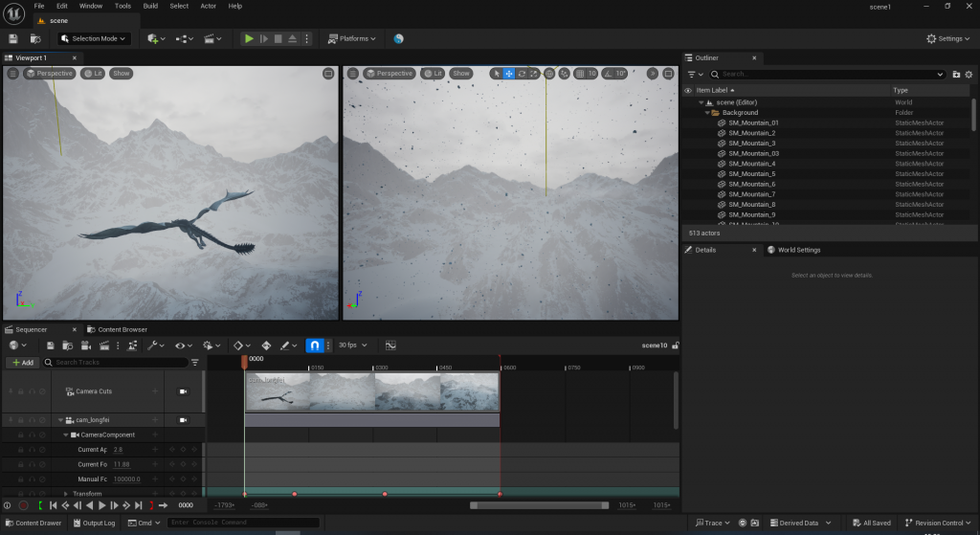Screen dimensions: 980x535
Task: Open the Build menu
Action: pyautogui.click(x=150, y=6)
